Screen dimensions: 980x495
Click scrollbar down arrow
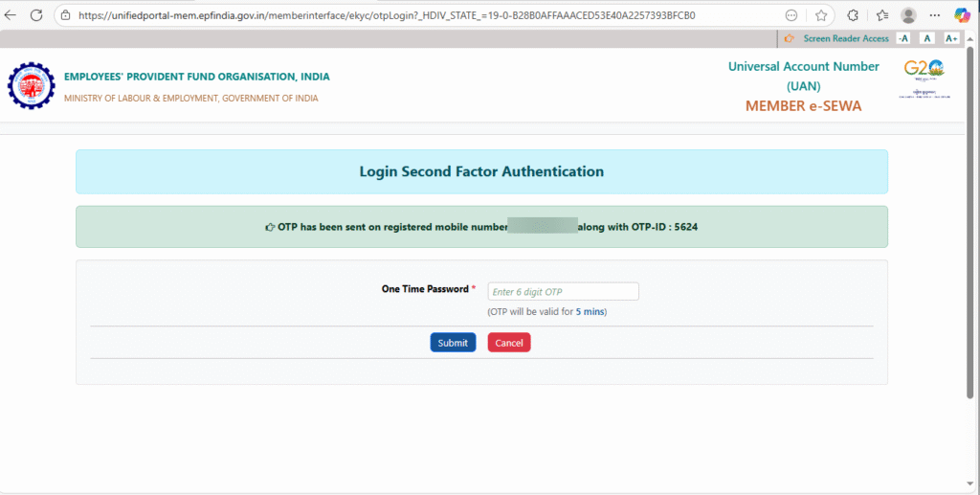click(970, 485)
